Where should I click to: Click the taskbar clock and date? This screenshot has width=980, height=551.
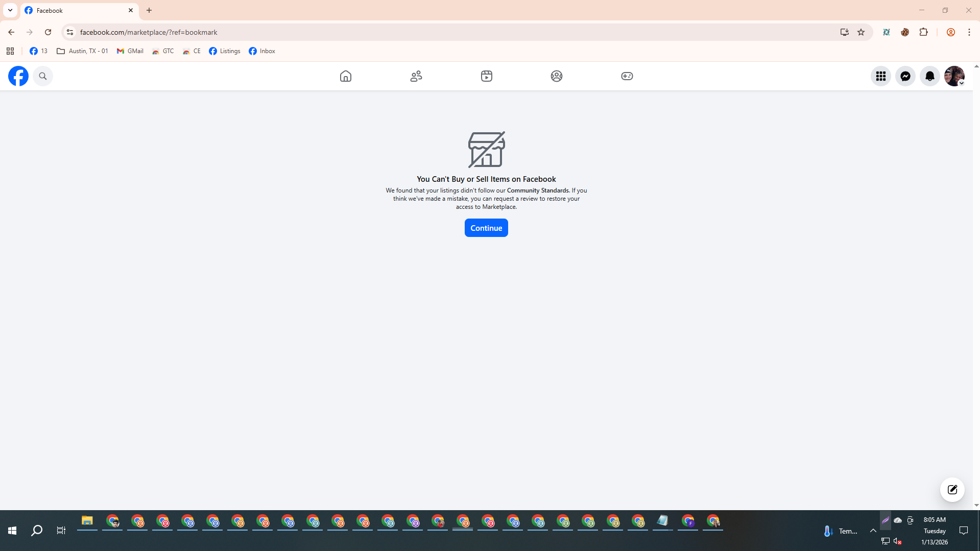tap(935, 531)
